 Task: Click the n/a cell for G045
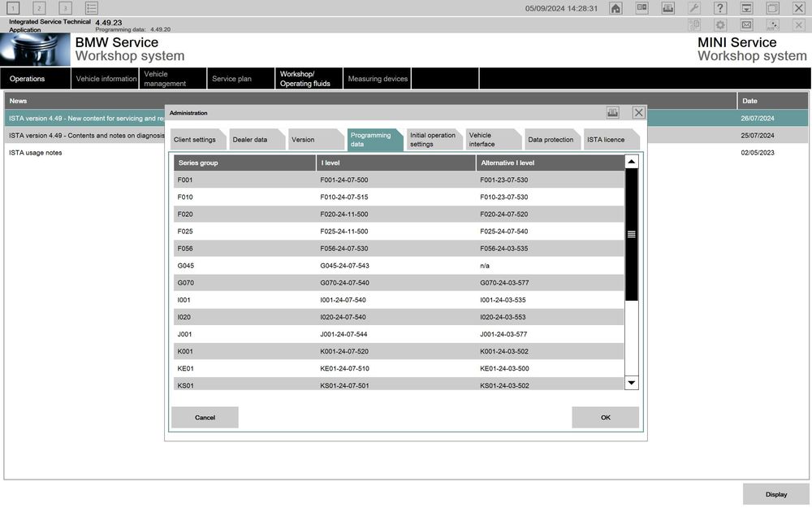[x=485, y=266]
